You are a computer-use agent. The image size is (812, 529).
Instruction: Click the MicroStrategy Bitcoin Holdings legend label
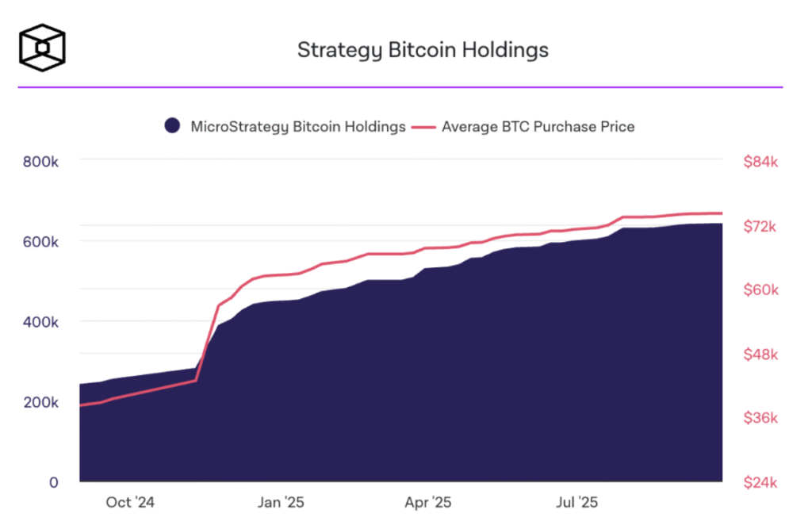coord(298,127)
